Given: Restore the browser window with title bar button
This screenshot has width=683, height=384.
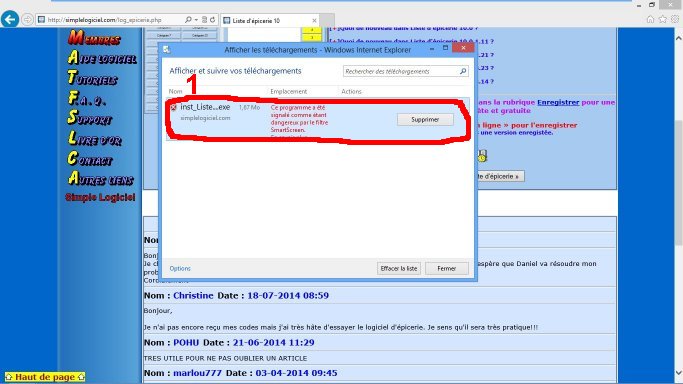Looking at the screenshot, I should tap(652, 5).
